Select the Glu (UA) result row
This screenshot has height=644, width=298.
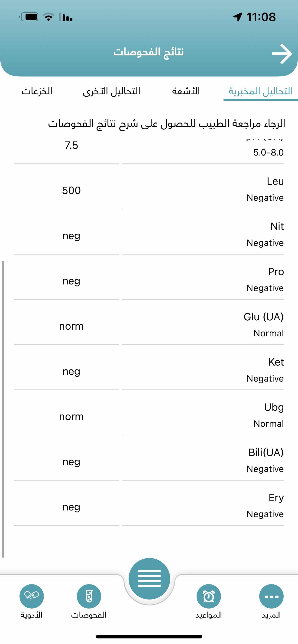pos(149,325)
